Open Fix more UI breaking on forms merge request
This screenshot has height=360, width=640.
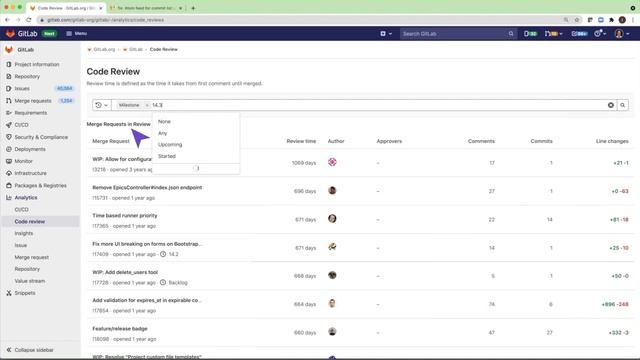[147, 244]
